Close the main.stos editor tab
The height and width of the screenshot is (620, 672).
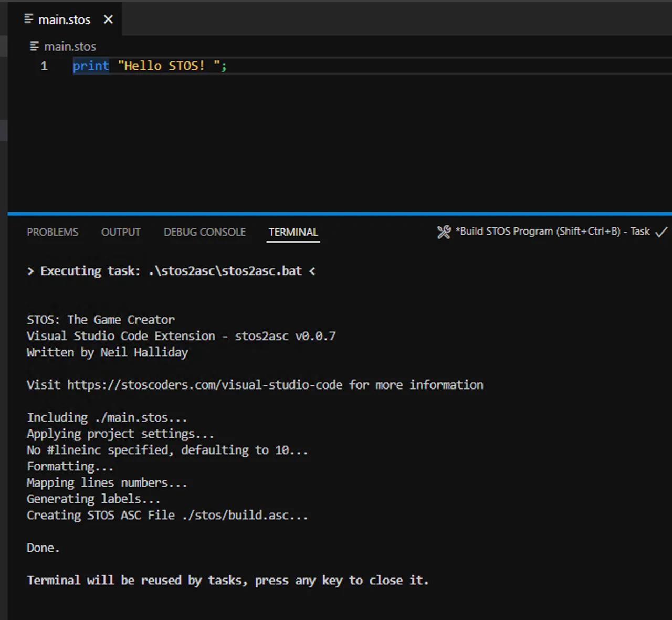(x=108, y=19)
